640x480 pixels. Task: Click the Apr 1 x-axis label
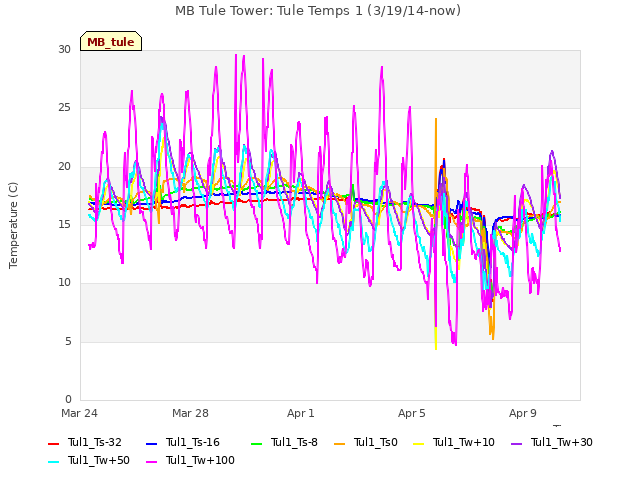pyautogui.click(x=301, y=413)
